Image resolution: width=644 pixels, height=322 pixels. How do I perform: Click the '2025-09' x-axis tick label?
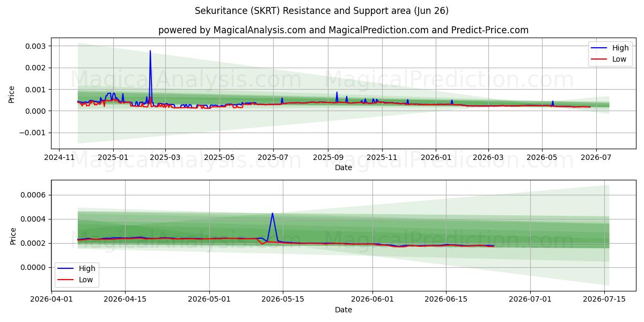[x=328, y=157]
